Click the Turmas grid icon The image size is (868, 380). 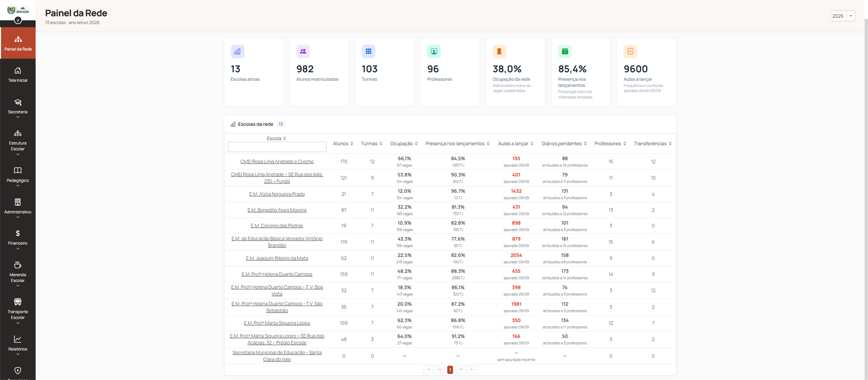(x=368, y=52)
